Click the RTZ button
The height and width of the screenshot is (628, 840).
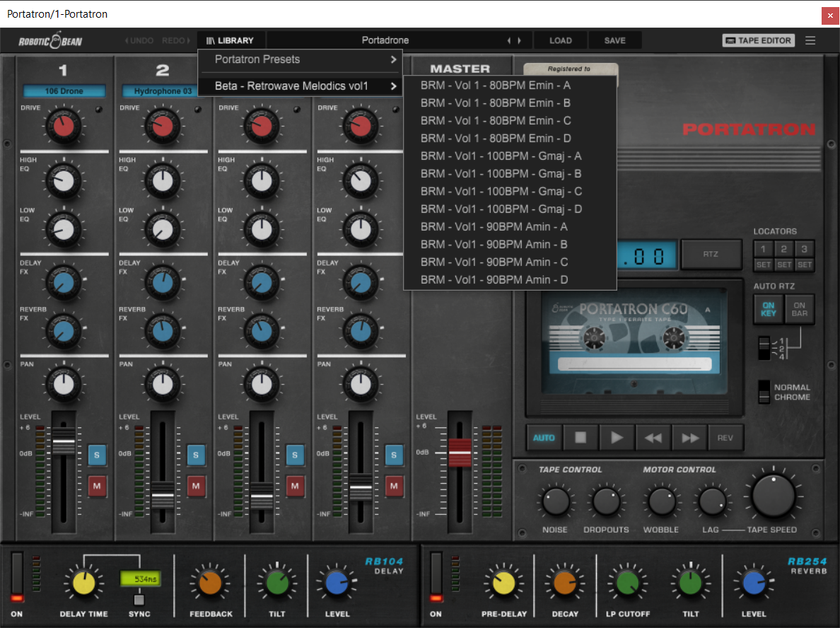coord(711,254)
